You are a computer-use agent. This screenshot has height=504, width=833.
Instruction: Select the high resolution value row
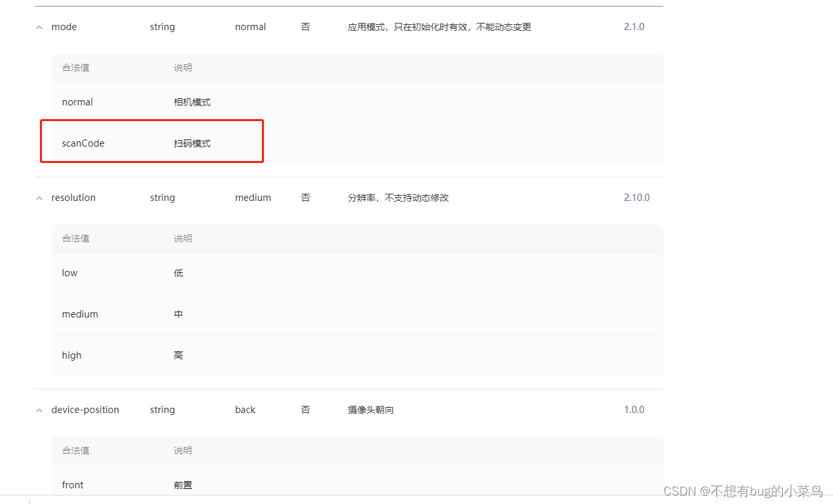point(71,355)
